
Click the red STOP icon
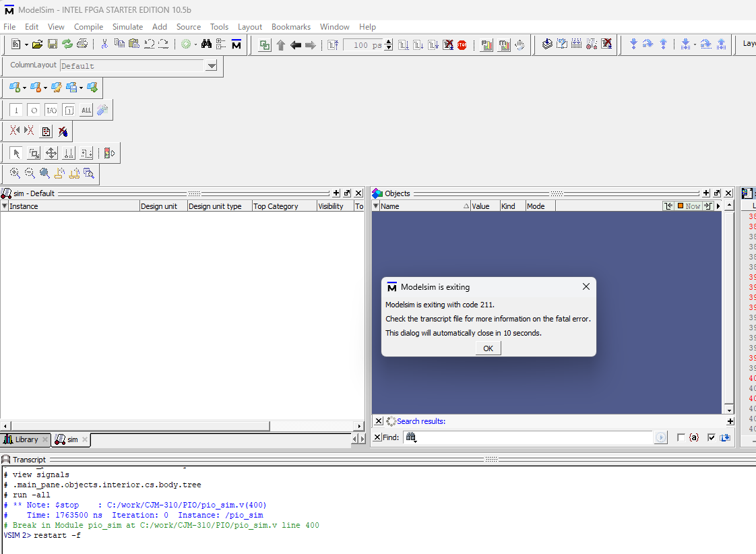tap(462, 45)
